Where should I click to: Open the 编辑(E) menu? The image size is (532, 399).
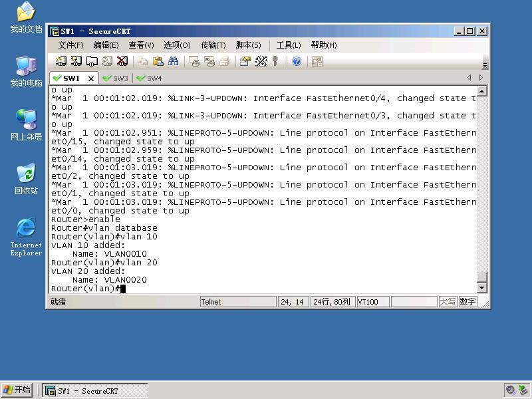pyautogui.click(x=106, y=45)
